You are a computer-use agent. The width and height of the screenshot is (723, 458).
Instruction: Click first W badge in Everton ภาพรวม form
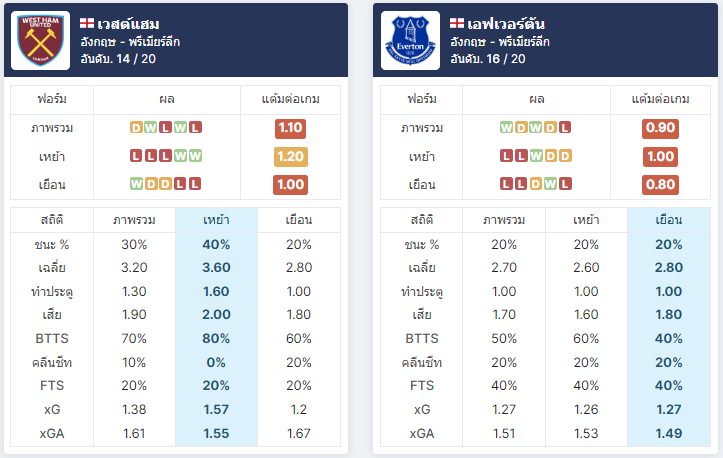[506, 127]
